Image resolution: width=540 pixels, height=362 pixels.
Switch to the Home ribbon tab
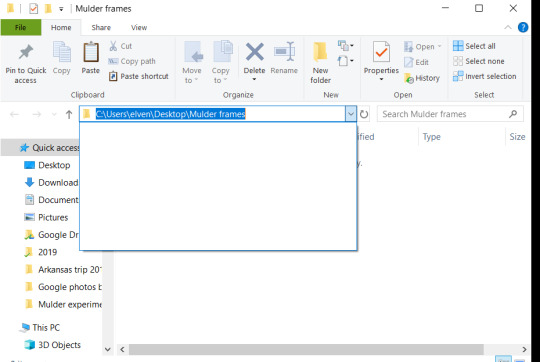coord(61,28)
